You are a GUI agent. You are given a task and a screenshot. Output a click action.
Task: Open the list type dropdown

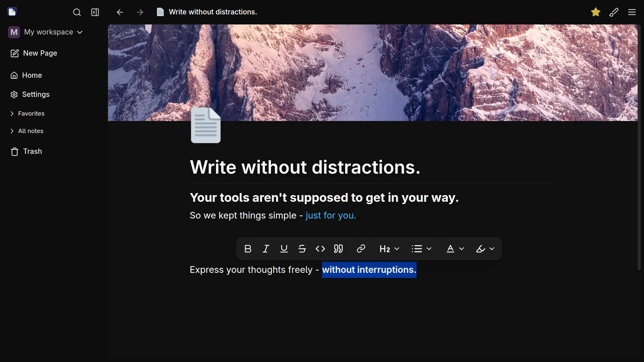tap(421, 249)
